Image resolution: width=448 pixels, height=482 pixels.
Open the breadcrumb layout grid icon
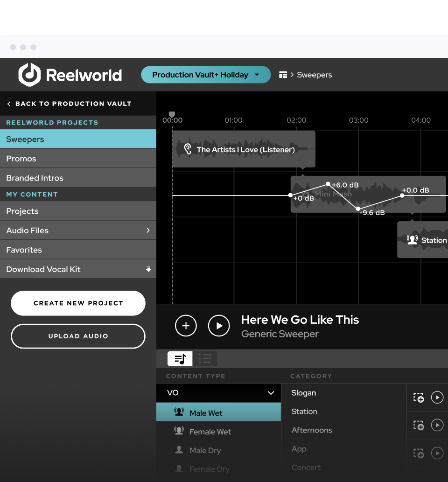coord(283,75)
